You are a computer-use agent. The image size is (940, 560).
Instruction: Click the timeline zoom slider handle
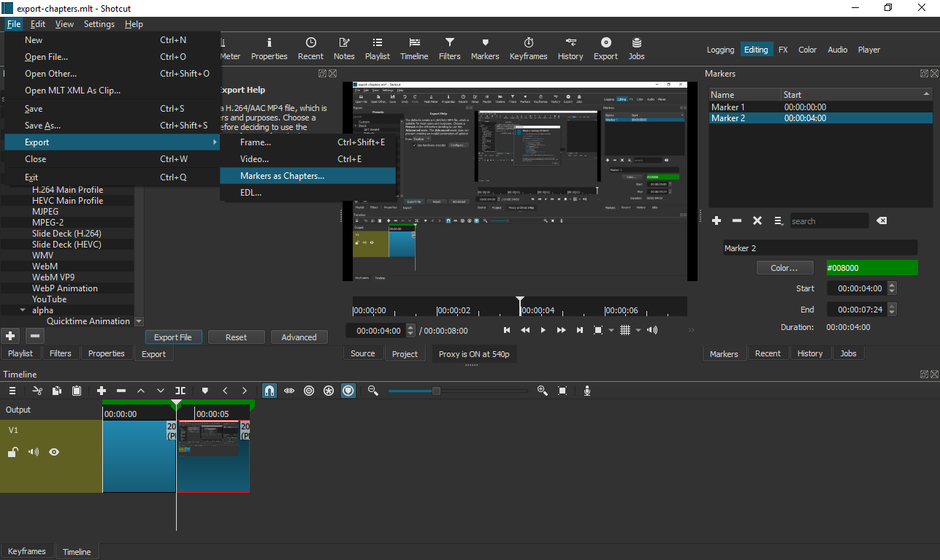(x=436, y=391)
